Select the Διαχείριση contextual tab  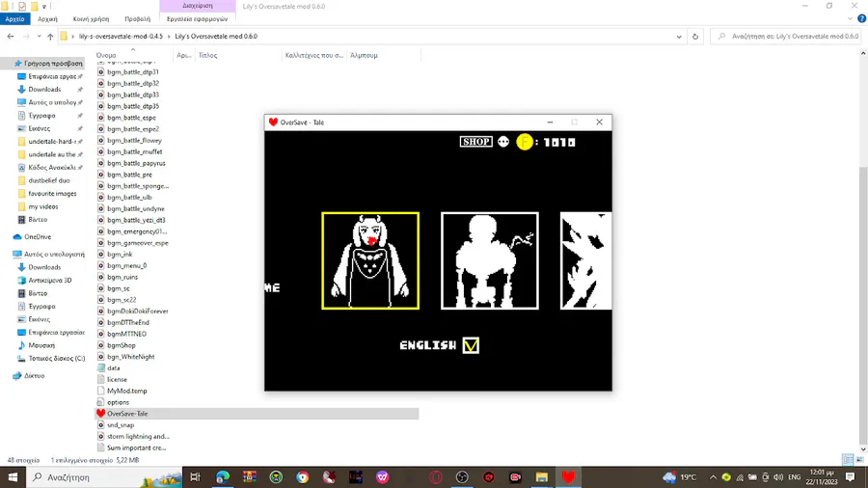point(197,6)
